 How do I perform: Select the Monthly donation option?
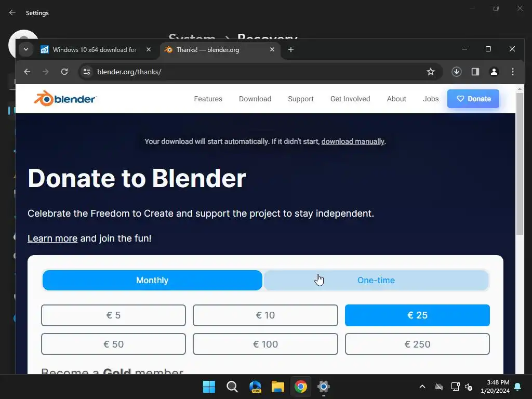[152, 280]
